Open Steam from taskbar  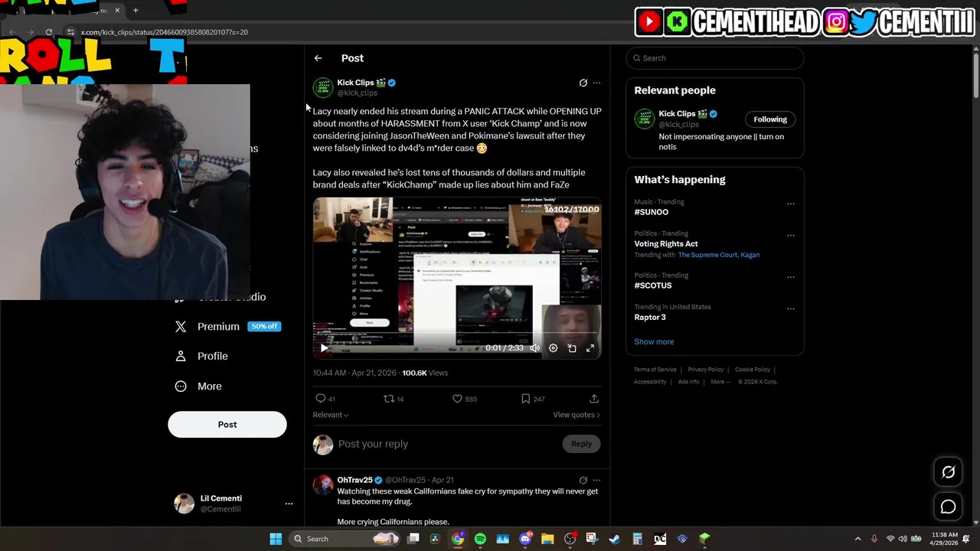615,539
